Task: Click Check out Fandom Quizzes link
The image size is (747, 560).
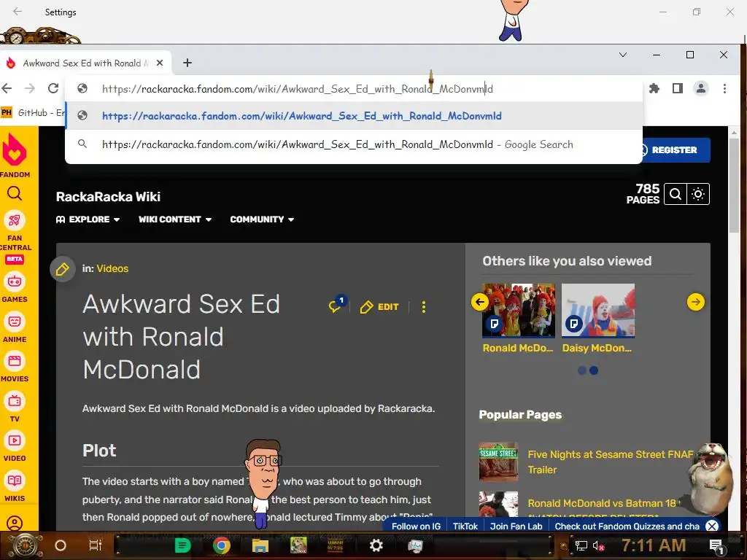Action: 627,526
